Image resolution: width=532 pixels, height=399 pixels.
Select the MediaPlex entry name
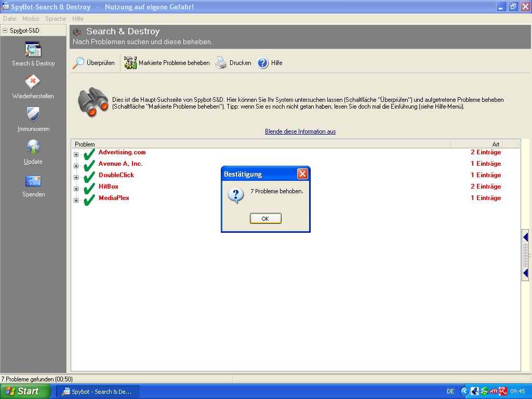[114, 198]
